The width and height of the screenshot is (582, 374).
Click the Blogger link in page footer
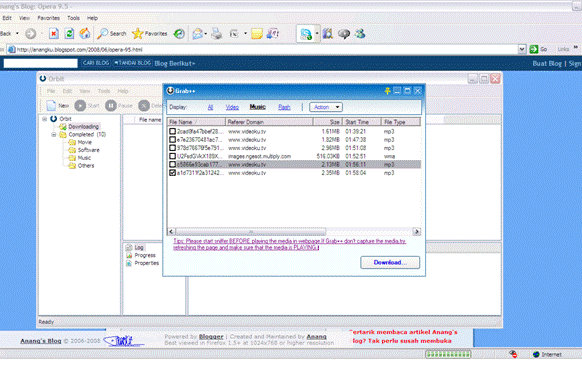click(211, 337)
